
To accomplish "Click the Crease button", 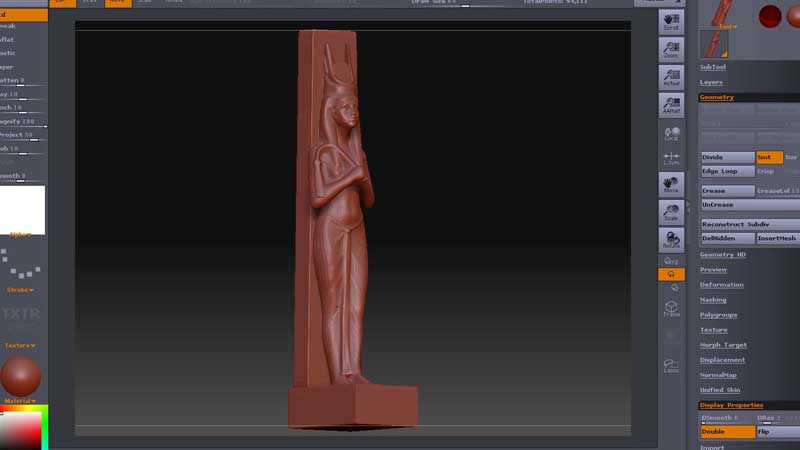I will (728, 191).
